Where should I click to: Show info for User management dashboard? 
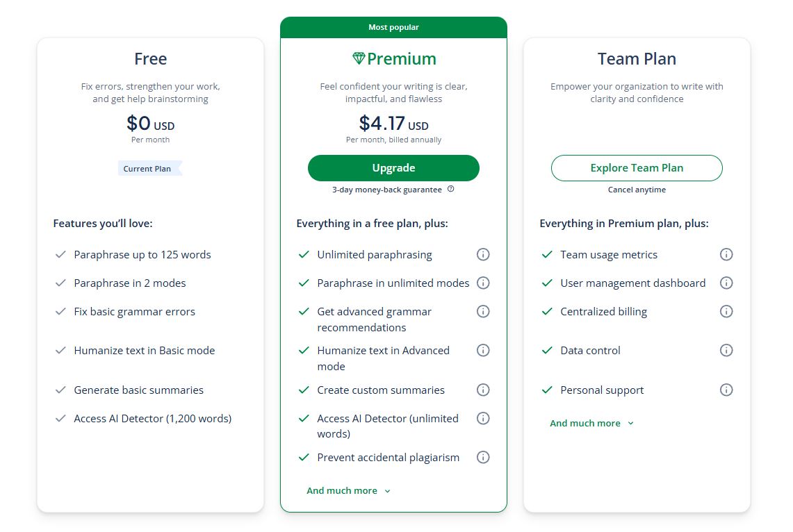coord(726,283)
